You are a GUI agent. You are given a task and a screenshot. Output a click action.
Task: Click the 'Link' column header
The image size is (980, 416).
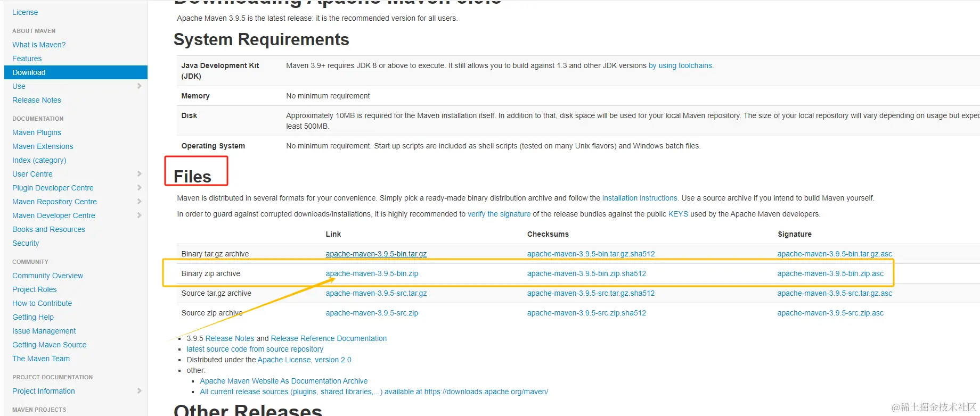[x=333, y=234]
